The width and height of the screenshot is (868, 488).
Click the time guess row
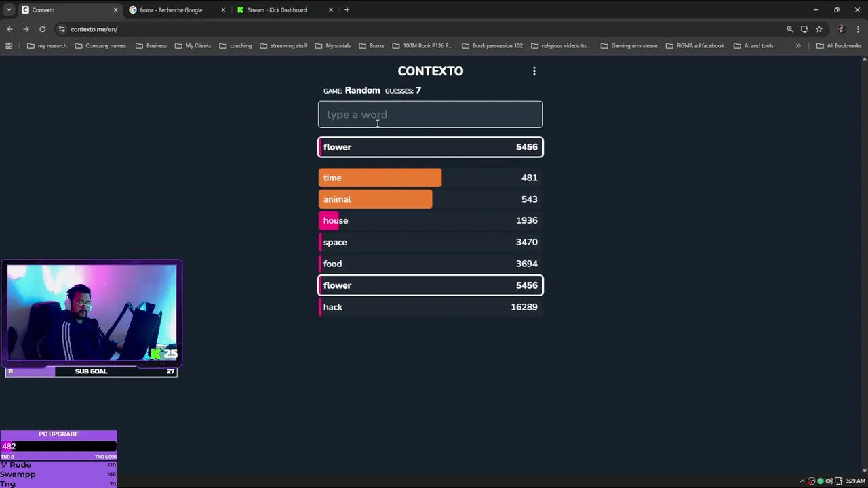pos(431,178)
